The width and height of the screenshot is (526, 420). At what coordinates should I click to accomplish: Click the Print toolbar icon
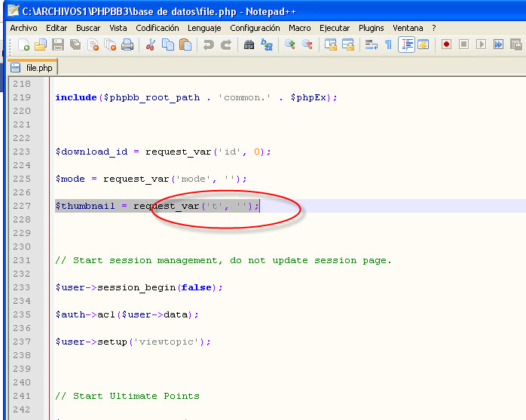[x=127, y=45]
